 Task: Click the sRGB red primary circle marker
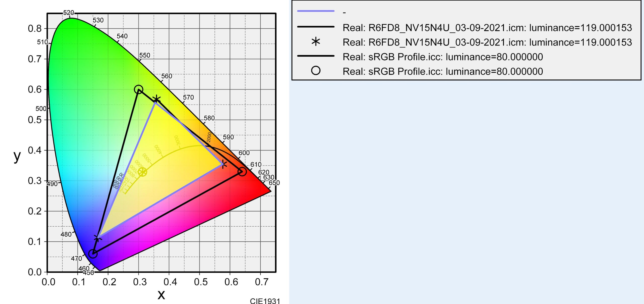(x=242, y=172)
